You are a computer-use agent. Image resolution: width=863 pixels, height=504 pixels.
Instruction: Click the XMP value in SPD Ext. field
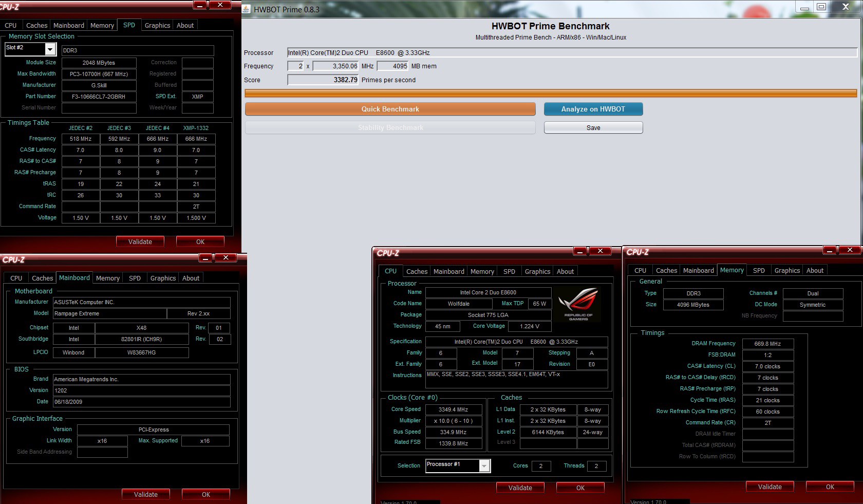pos(197,97)
